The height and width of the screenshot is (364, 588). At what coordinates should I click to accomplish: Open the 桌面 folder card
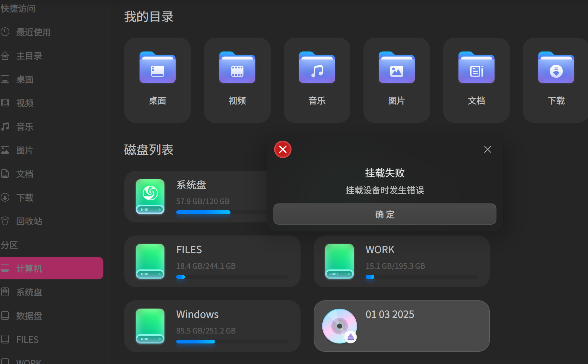click(x=157, y=80)
